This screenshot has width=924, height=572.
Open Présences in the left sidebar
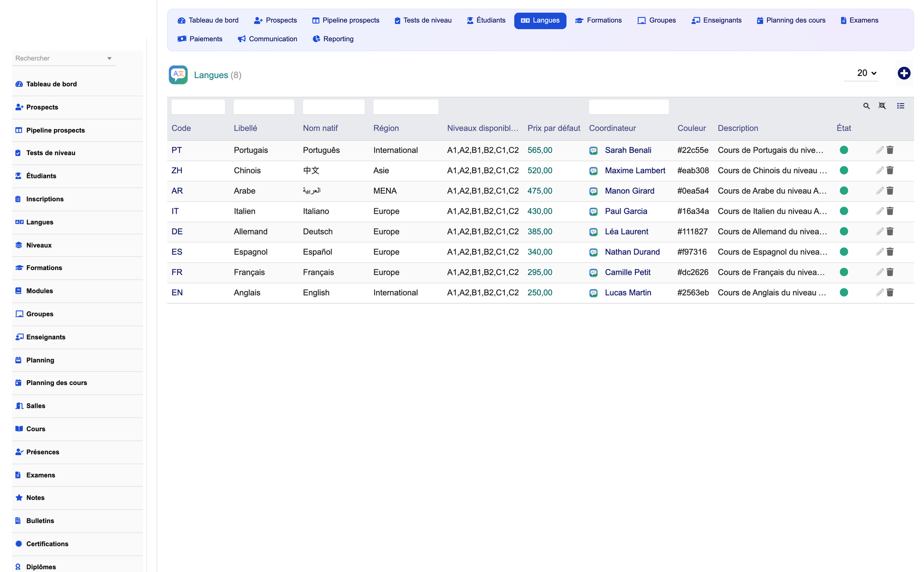click(77, 452)
